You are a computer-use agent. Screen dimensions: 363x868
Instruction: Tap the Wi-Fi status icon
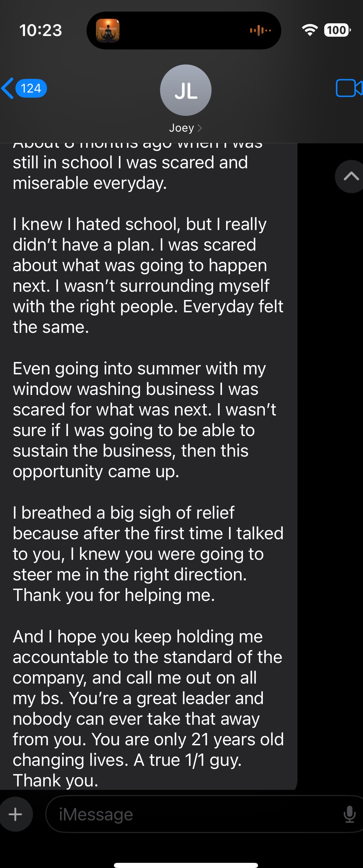point(310,30)
